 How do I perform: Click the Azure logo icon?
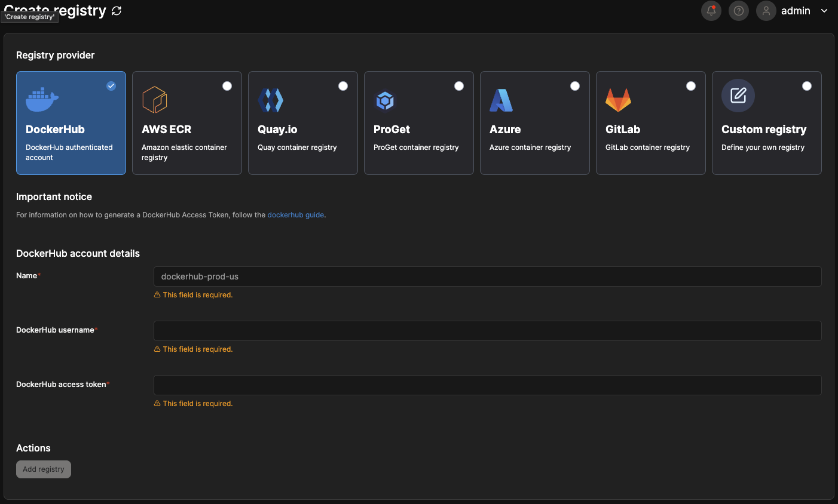[501, 100]
